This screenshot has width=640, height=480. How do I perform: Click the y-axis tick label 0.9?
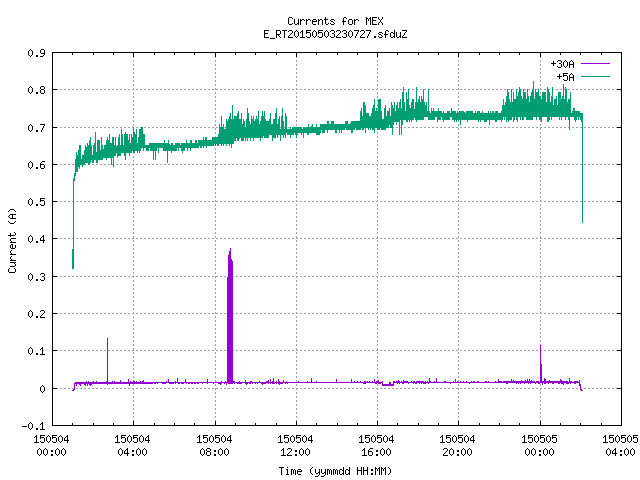pos(36,53)
